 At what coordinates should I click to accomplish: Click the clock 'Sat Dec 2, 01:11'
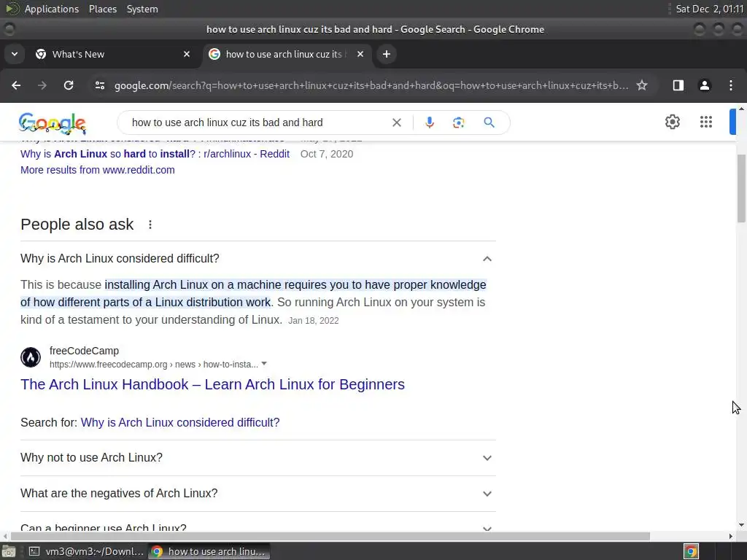(709, 9)
